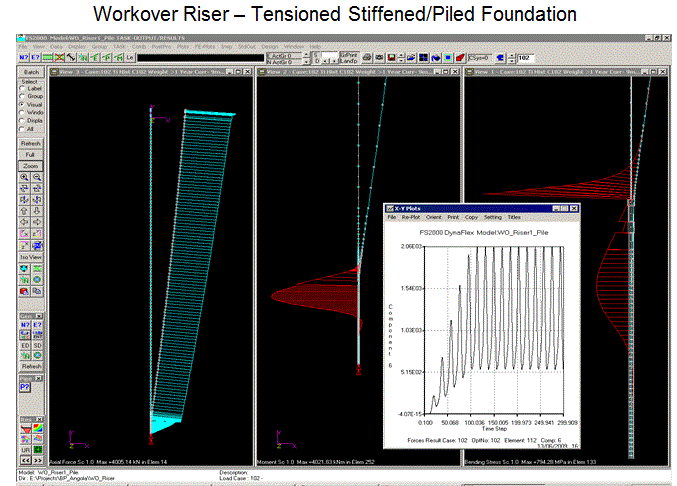Click the E? element query icon in toolbar
Image resolution: width=677 pixels, height=486 pixels.
pyautogui.click(x=37, y=59)
